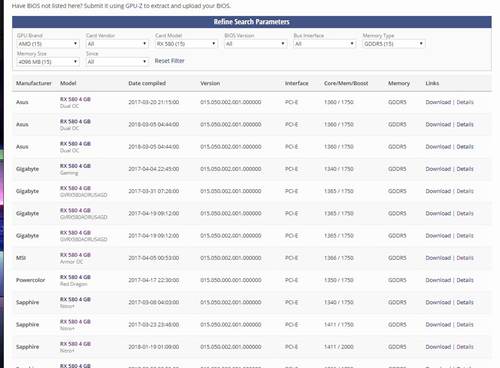Screen dimensions: 500x368
Task: Open the BIOS Version dropdown
Action: [x=255, y=44]
